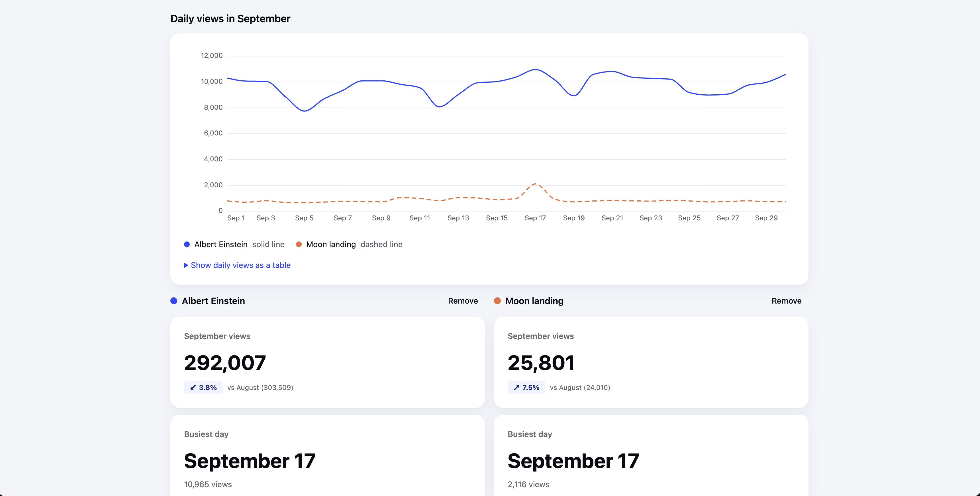Click the orange Moon landing legend dot

point(299,244)
